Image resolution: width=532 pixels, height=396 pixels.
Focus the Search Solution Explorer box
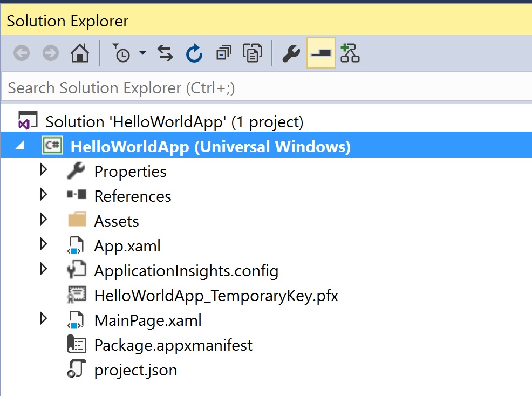(267, 87)
